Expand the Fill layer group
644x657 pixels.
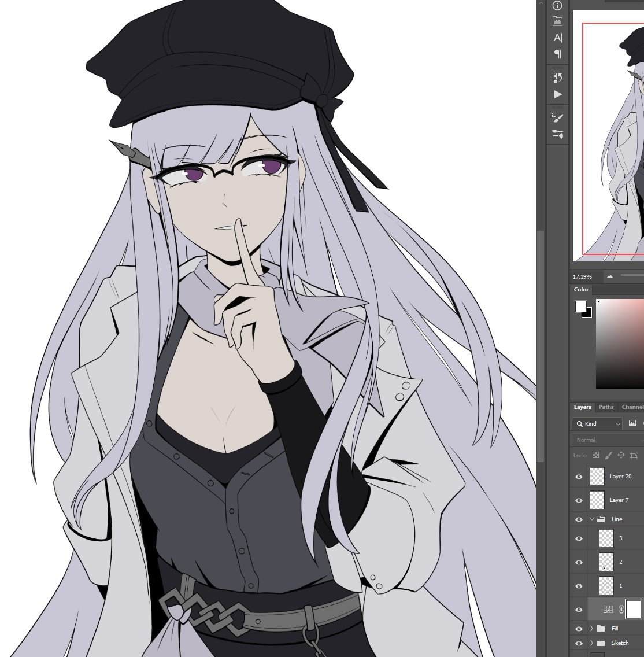click(591, 628)
